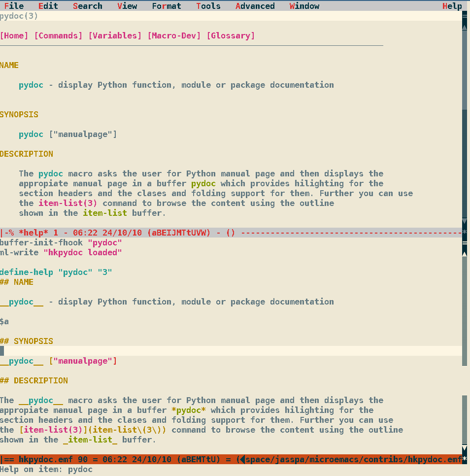Click the ## NAME heading in source
This screenshot has width=470, height=476.
coord(17,282)
